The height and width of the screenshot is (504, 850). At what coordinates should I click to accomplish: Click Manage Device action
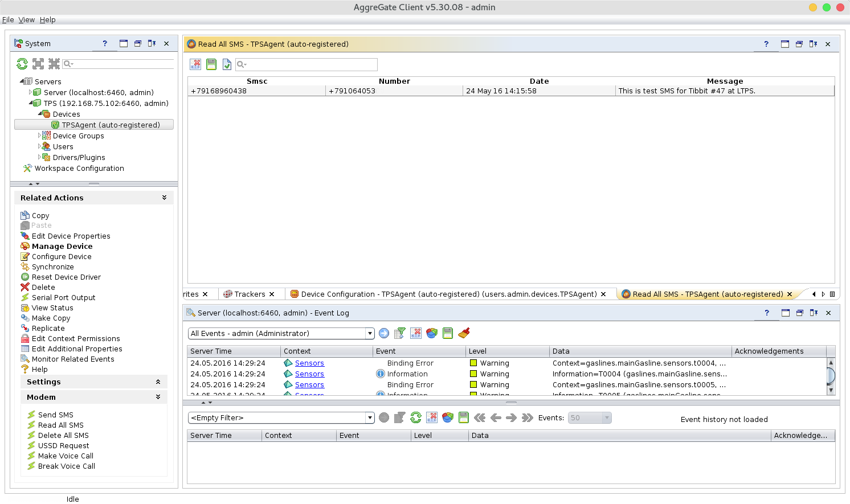pyautogui.click(x=62, y=246)
